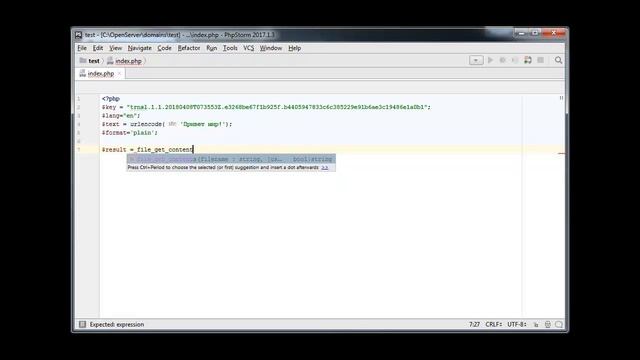
Task: Open the Window menu
Action: click(271, 48)
